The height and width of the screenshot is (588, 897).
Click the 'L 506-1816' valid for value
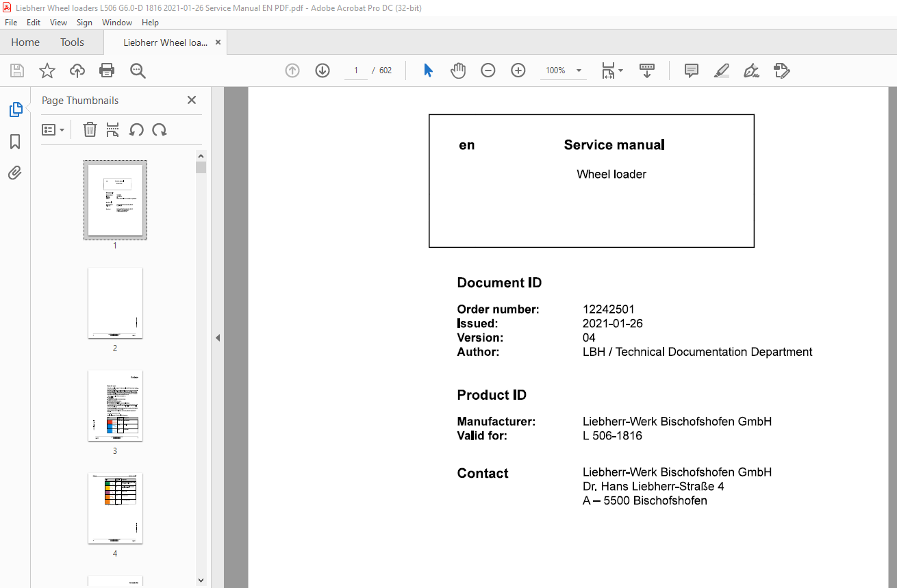click(612, 435)
